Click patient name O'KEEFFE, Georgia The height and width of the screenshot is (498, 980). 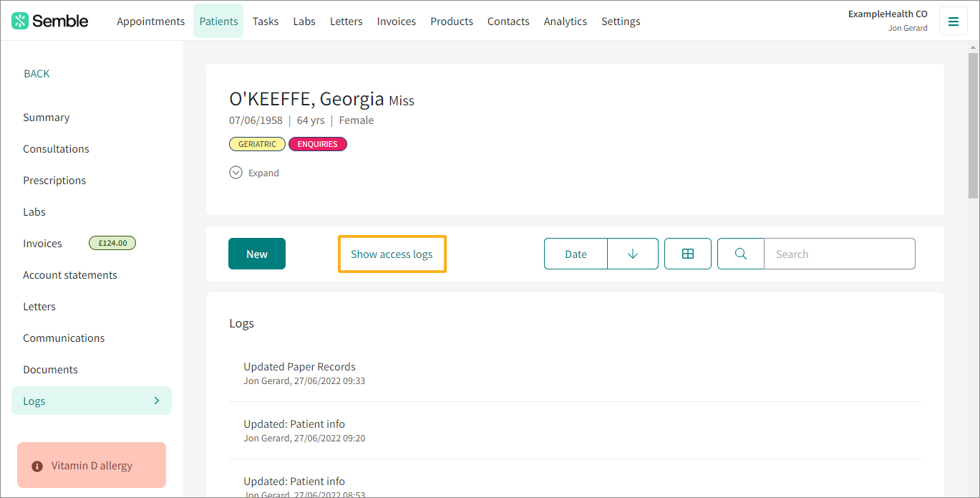coord(306,98)
